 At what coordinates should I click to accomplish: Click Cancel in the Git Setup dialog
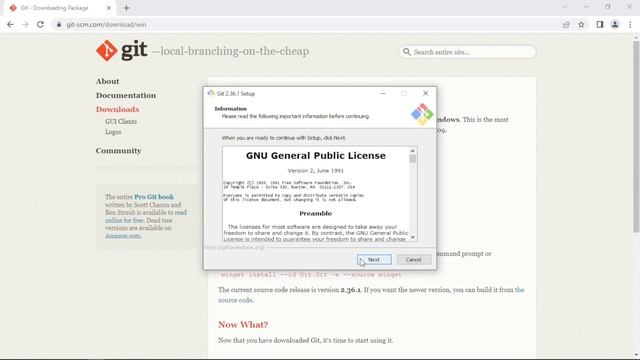click(x=413, y=260)
